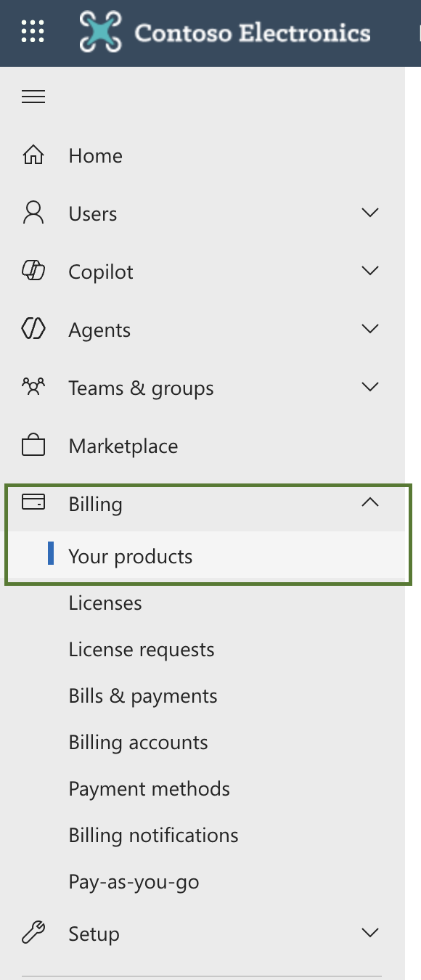Screen dimensions: 421x980
Task: Click the Users person icon
Action: [x=33, y=213]
